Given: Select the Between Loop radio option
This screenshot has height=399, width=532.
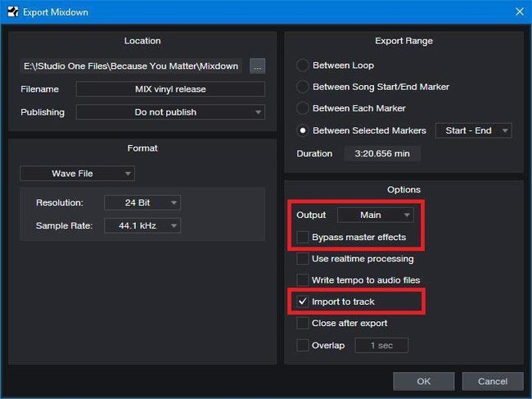Looking at the screenshot, I should pyautogui.click(x=303, y=66).
